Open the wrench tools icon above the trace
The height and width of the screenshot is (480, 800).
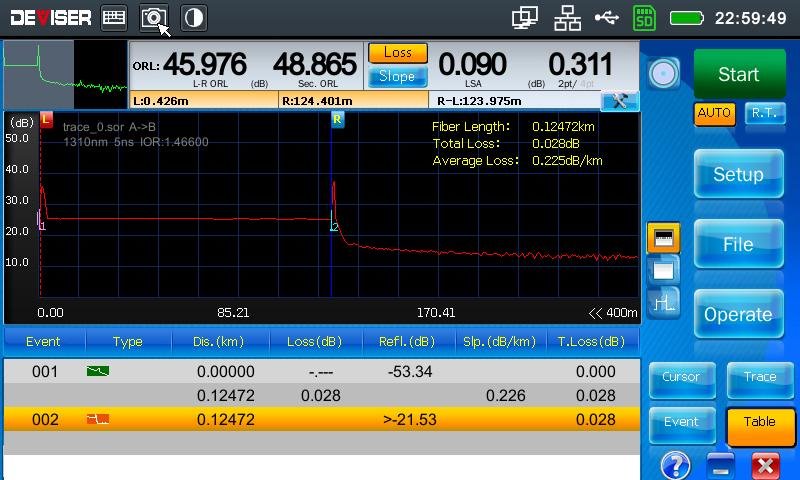[620, 100]
